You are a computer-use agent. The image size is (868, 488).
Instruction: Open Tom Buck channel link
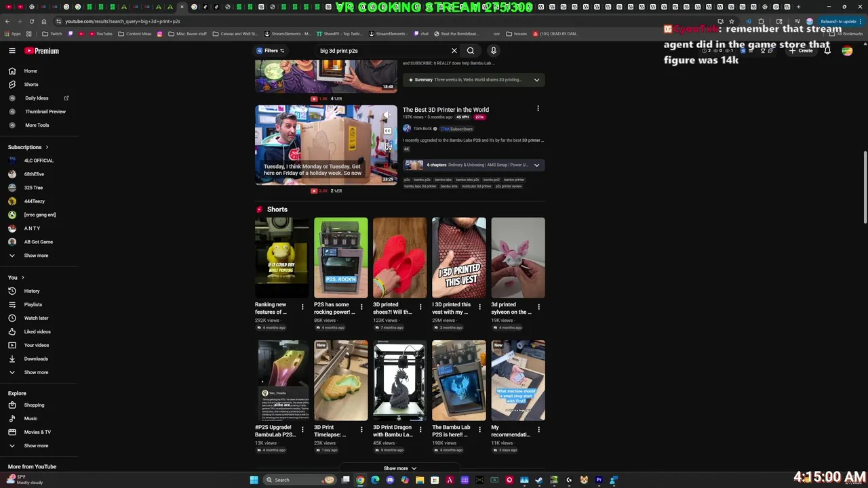coord(422,129)
